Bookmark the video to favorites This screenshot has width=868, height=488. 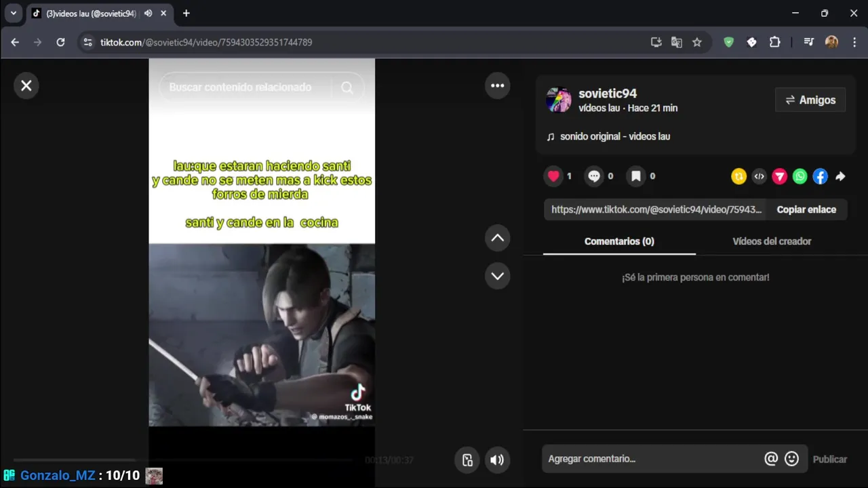pos(636,176)
